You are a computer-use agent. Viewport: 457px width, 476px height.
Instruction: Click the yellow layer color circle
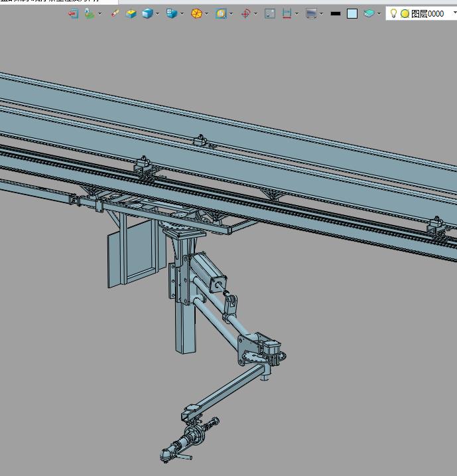click(405, 14)
